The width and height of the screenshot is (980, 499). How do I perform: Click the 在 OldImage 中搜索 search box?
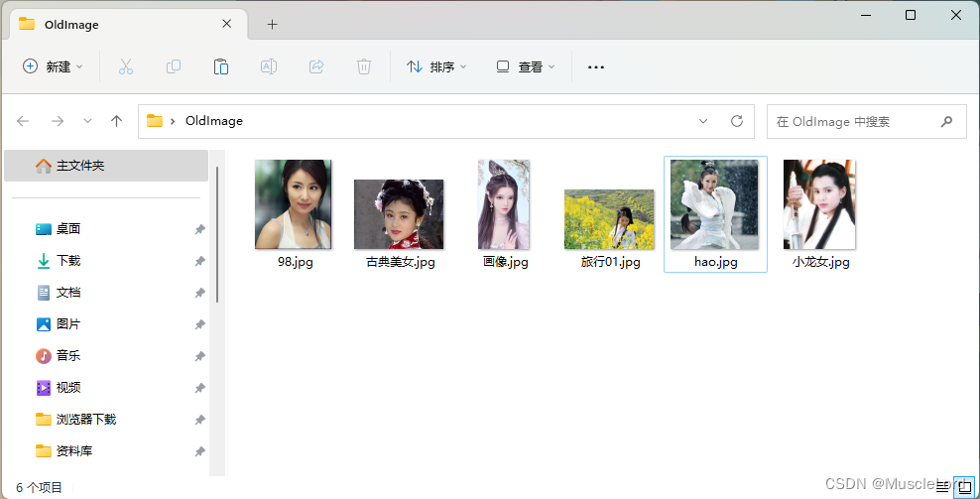[x=866, y=121]
